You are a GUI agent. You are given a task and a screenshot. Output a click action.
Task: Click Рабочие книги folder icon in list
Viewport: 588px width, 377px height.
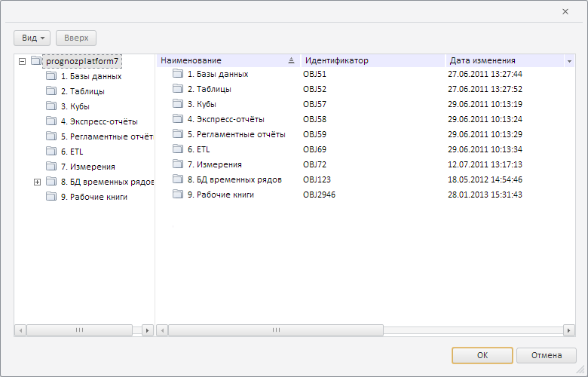coord(178,195)
